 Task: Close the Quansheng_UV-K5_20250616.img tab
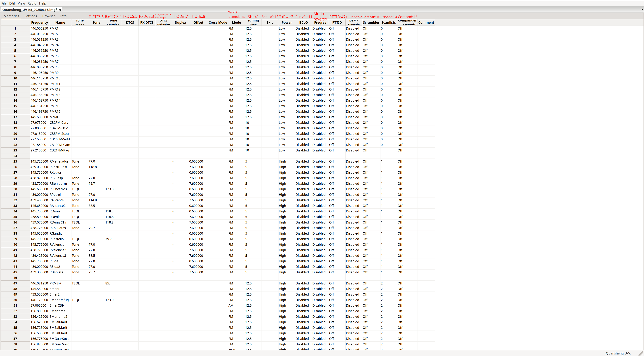(60, 10)
